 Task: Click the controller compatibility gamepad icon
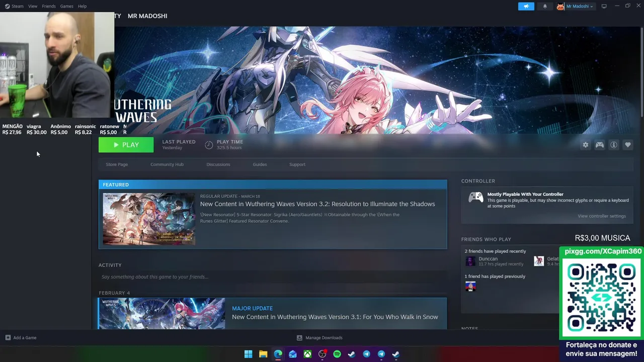[x=476, y=197]
